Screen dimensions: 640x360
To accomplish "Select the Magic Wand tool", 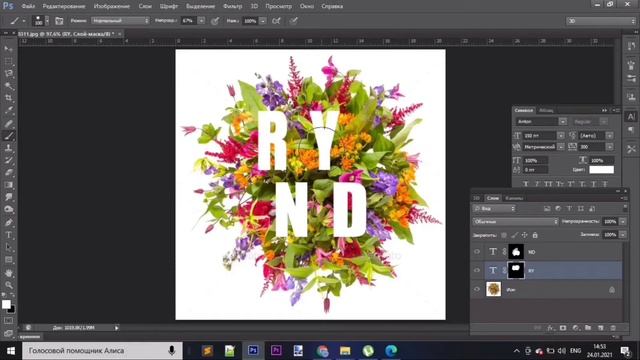I will [9, 86].
